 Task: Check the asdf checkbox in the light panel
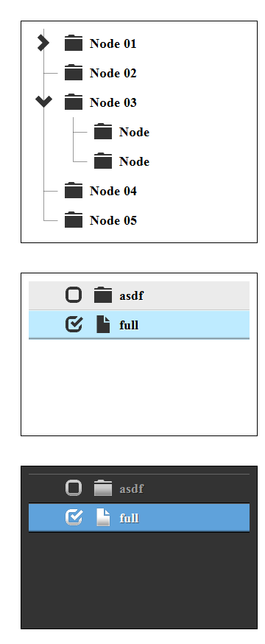pyautogui.click(x=74, y=295)
